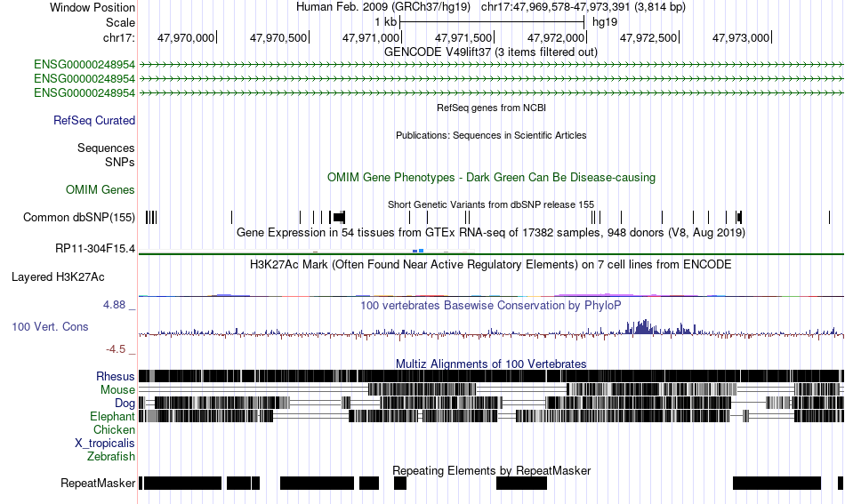
Task: Select the Scale track label
Action: 120,22
